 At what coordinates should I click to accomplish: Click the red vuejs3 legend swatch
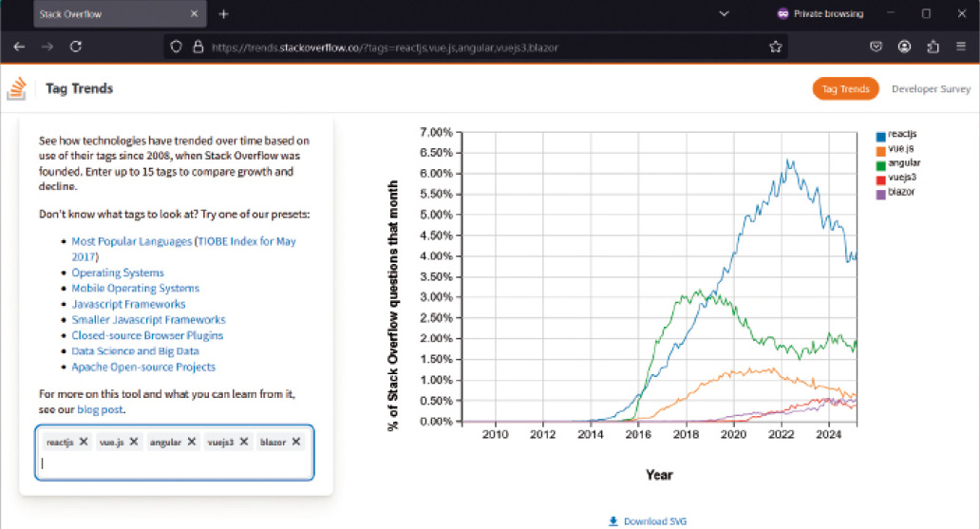(880, 179)
